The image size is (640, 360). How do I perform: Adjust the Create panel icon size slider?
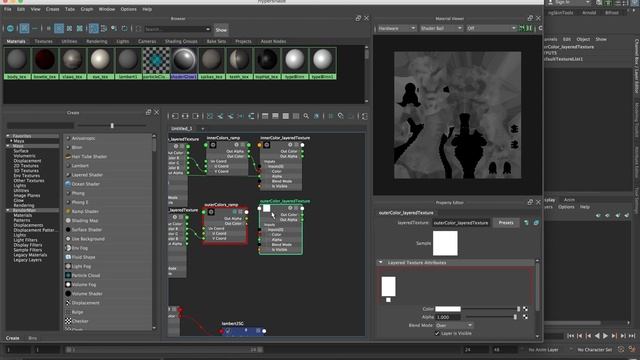(112, 126)
